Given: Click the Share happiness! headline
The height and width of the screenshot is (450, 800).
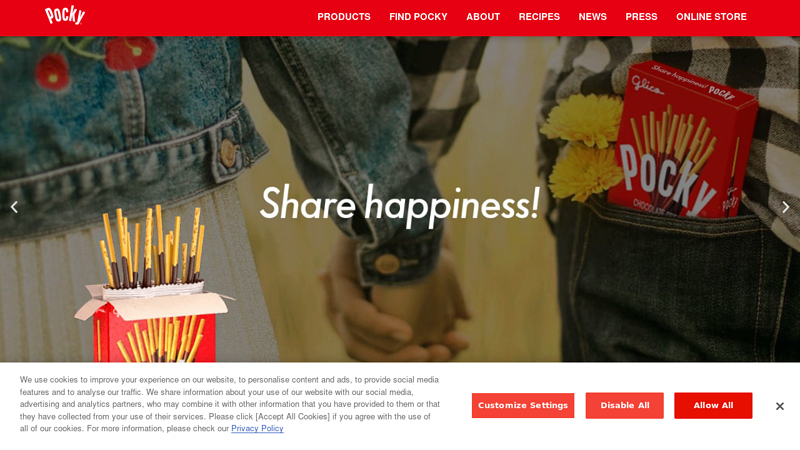Looking at the screenshot, I should click(399, 205).
